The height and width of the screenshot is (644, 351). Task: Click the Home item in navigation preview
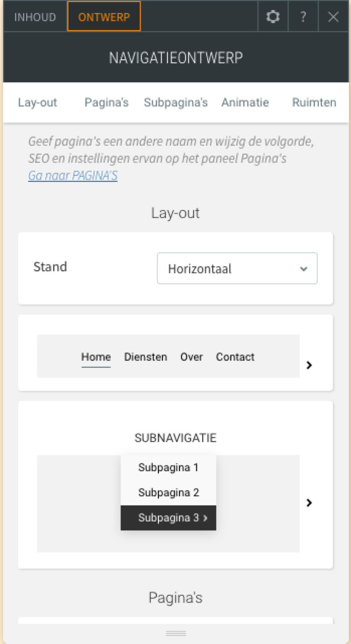point(96,357)
